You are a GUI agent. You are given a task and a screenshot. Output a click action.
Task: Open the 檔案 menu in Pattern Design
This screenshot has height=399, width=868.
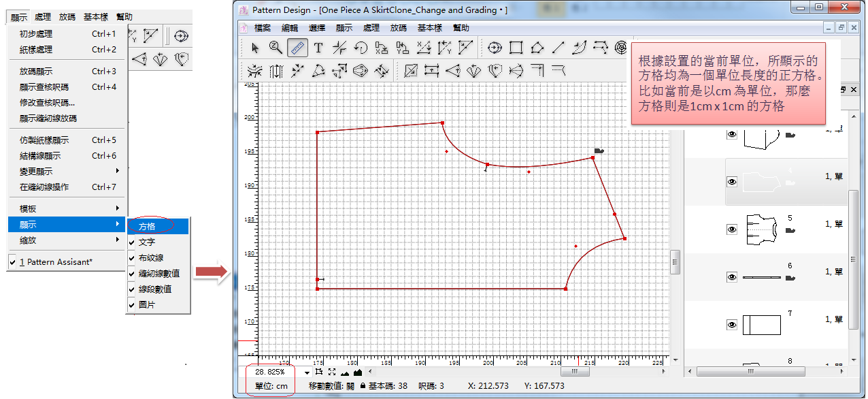(x=263, y=28)
